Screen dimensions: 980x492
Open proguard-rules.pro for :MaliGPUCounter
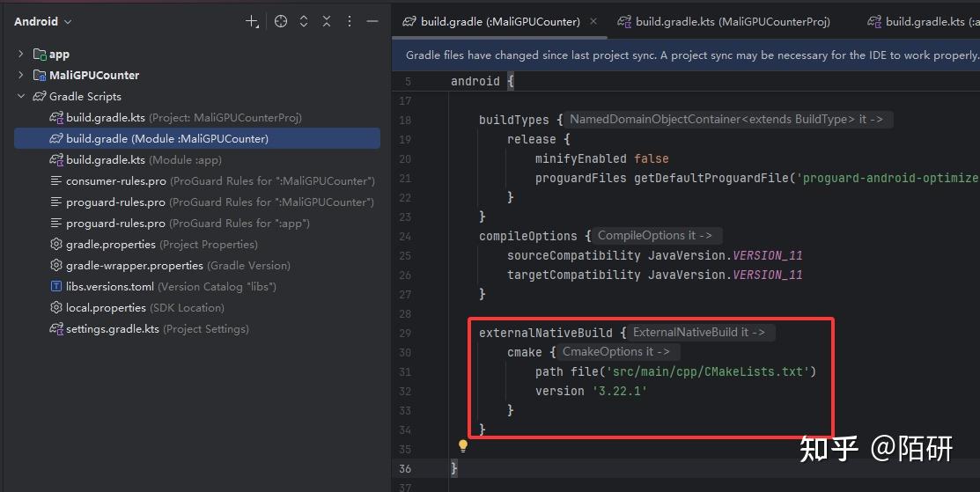pos(212,202)
